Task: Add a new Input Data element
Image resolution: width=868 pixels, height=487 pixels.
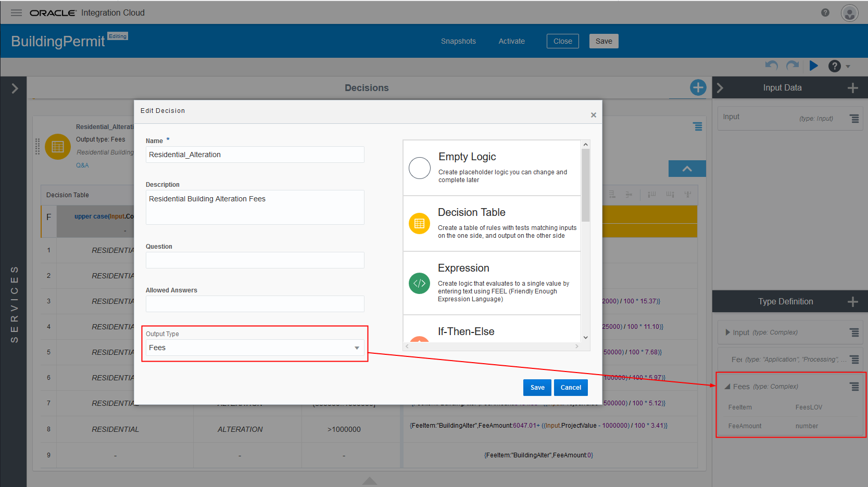Action: tap(853, 87)
